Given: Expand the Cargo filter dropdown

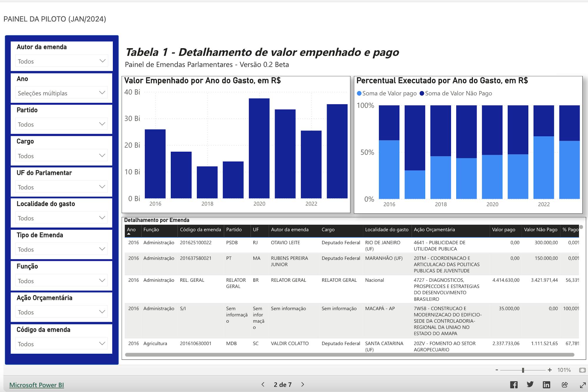Looking at the screenshot, I should click(x=61, y=156).
